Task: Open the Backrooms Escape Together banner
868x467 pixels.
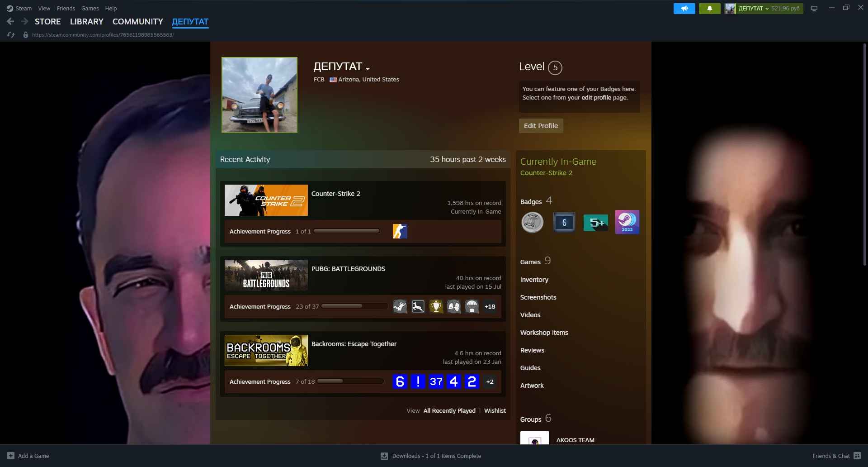Action: pos(266,350)
